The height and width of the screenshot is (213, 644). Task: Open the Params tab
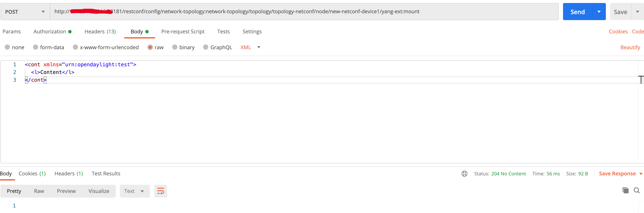[12, 31]
